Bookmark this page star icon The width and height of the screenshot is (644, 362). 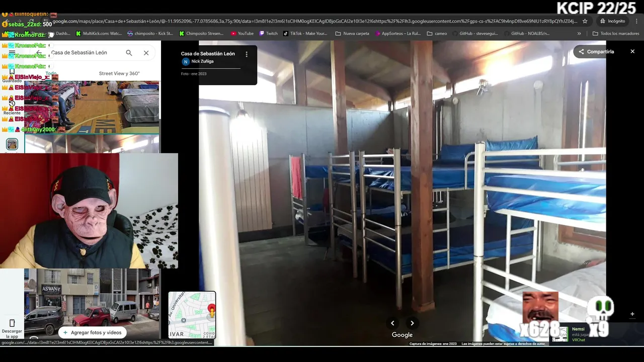click(585, 21)
